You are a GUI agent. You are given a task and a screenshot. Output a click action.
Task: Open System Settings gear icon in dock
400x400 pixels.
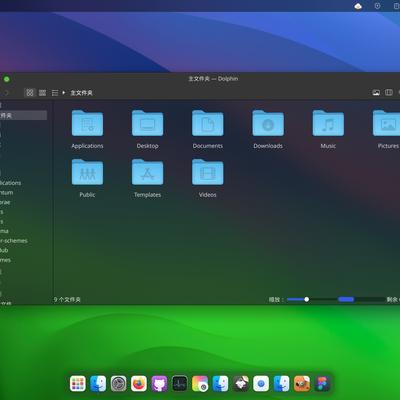pyautogui.click(x=118, y=384)
